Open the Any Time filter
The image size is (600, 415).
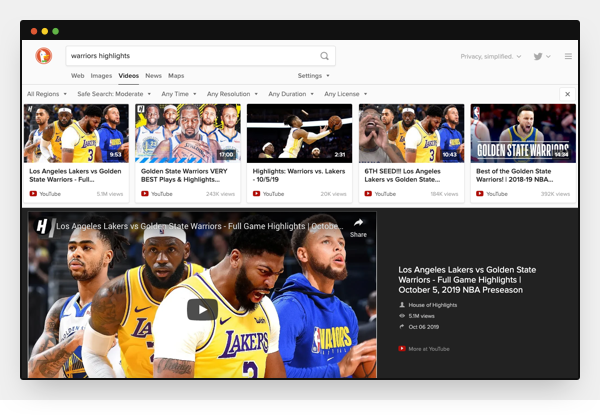179,94
